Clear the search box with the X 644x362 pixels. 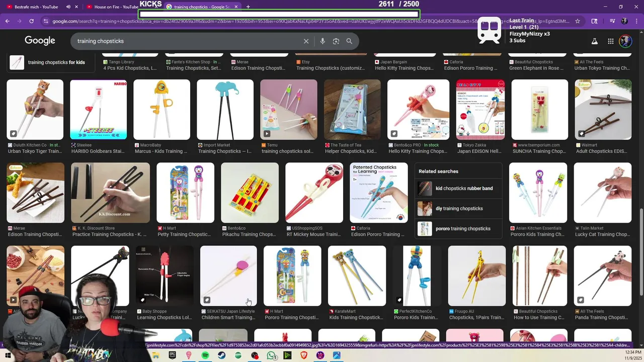pyautogui.click(x=306, y=41)
